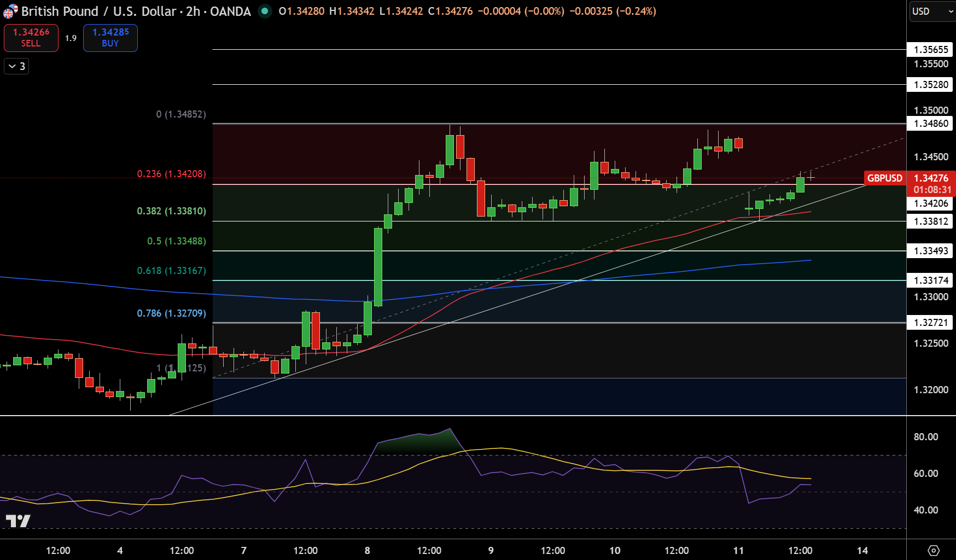Open the USD currency dropdown

932,11
